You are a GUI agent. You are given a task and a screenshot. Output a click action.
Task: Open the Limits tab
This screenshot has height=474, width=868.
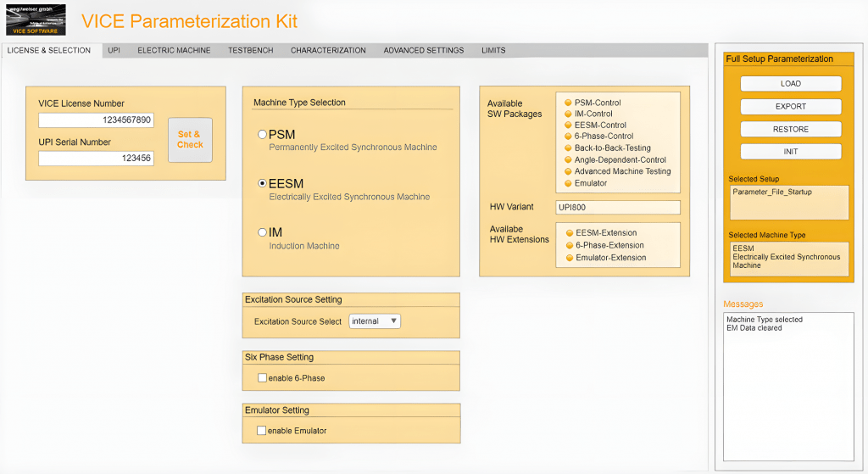click(x=493, y=50)
